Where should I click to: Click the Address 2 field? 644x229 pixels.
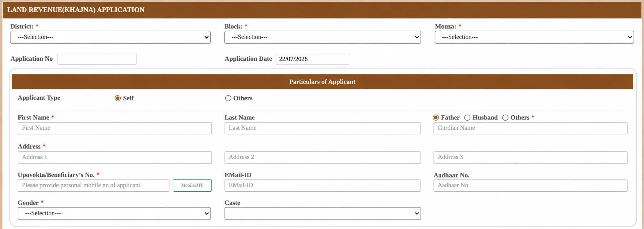pyautogui.click(x=322, y=157)
